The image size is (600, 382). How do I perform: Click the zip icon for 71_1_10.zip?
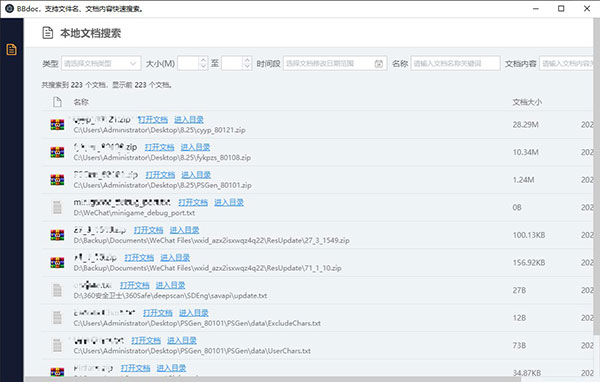(57, 262)
